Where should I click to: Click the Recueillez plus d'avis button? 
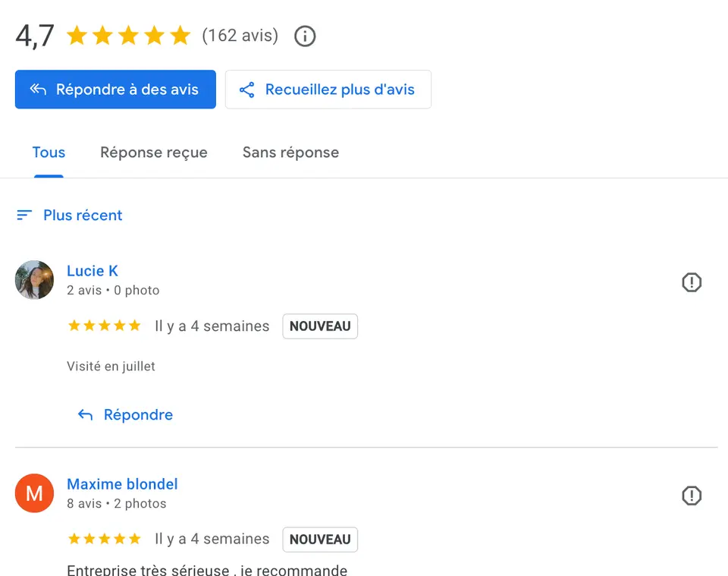pyautogui.click(x=328, y=90)
